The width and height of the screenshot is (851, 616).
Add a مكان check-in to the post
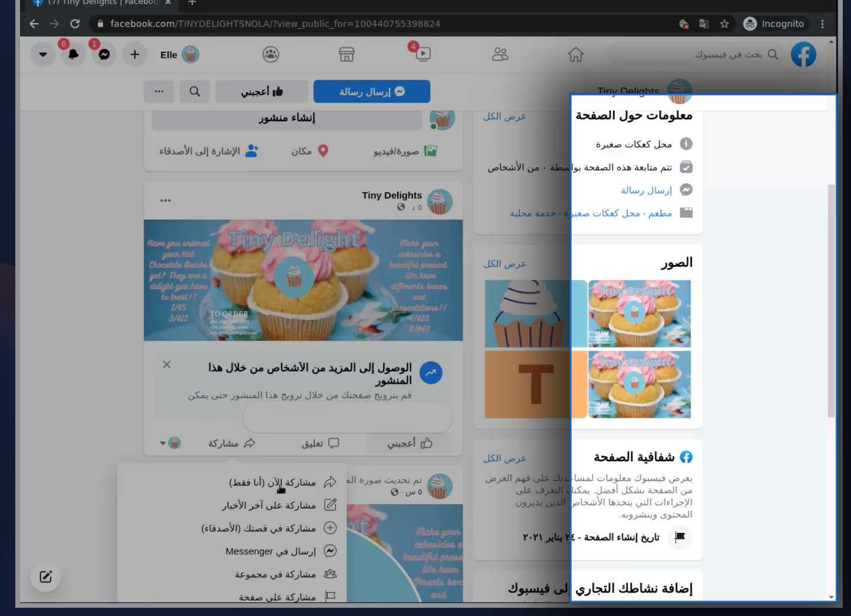coord(310,151)
